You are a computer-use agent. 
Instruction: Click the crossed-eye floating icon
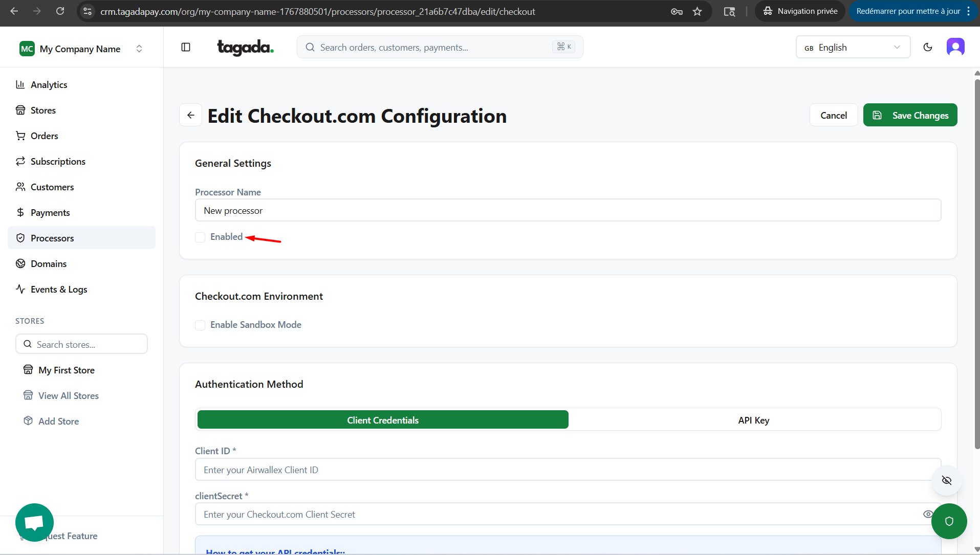pos(946,480)
